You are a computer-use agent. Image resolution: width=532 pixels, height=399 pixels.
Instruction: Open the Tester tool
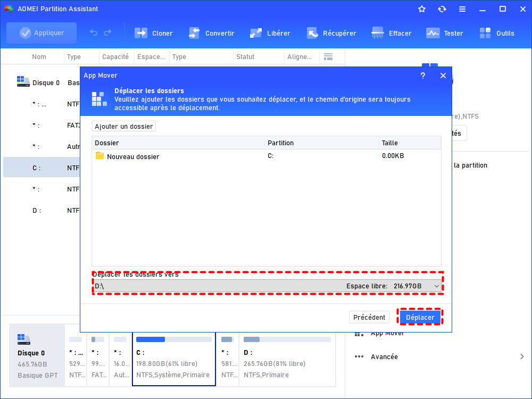coord(445,33)
